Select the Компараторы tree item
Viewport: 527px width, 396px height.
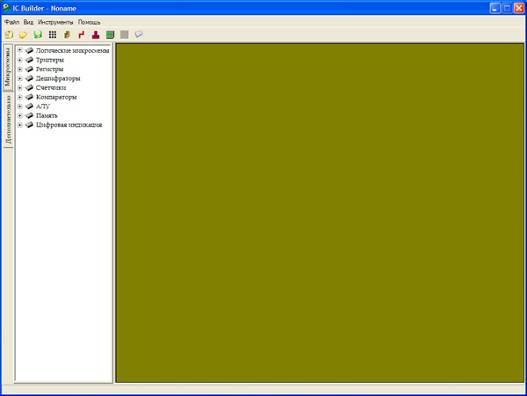point(56,97)
